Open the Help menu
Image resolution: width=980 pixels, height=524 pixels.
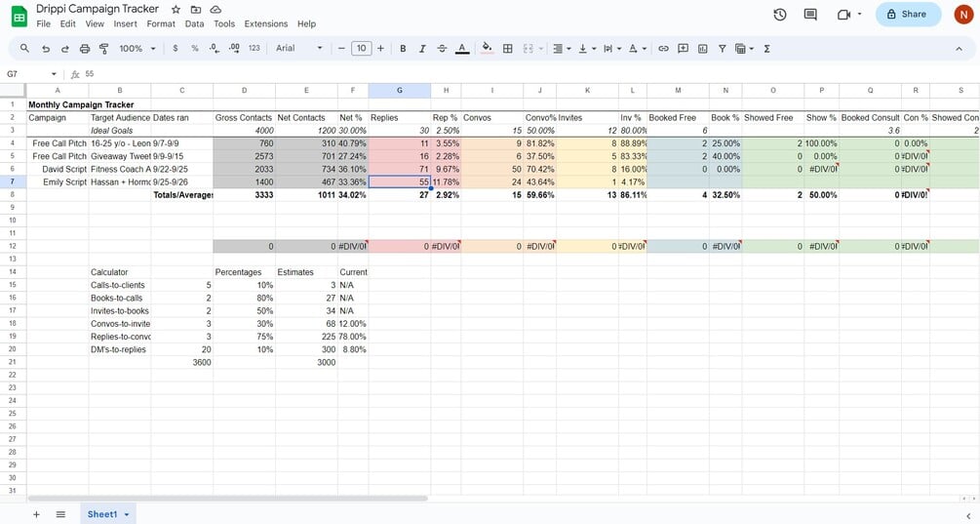(306, 23)
